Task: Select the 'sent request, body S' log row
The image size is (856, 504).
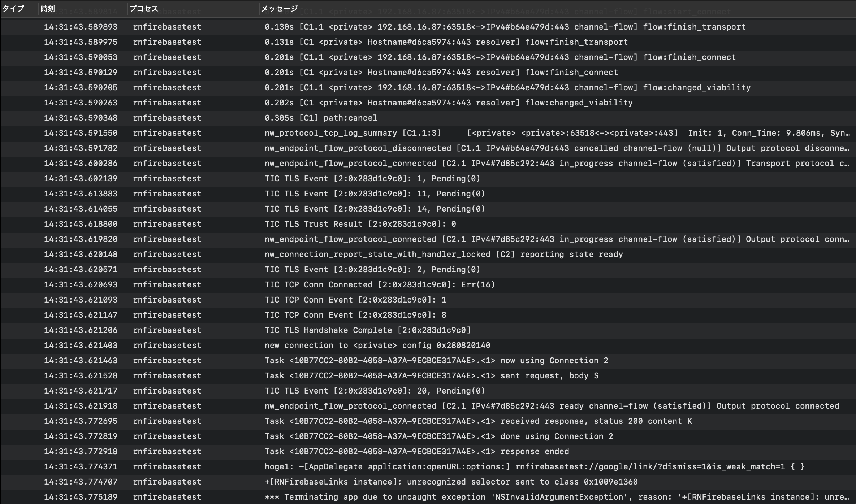Action: tap(431, 376)
